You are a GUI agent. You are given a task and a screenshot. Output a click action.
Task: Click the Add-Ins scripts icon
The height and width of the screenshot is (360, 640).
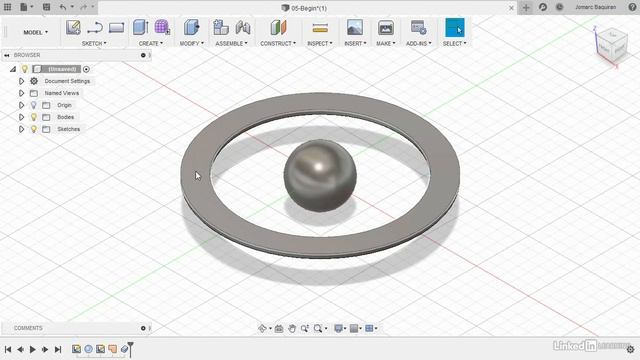tap(418, 27)
